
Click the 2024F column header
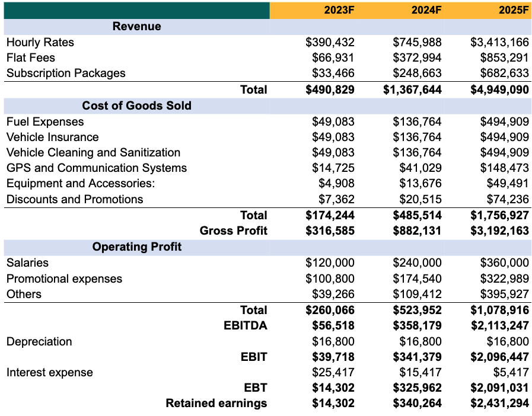426,10
